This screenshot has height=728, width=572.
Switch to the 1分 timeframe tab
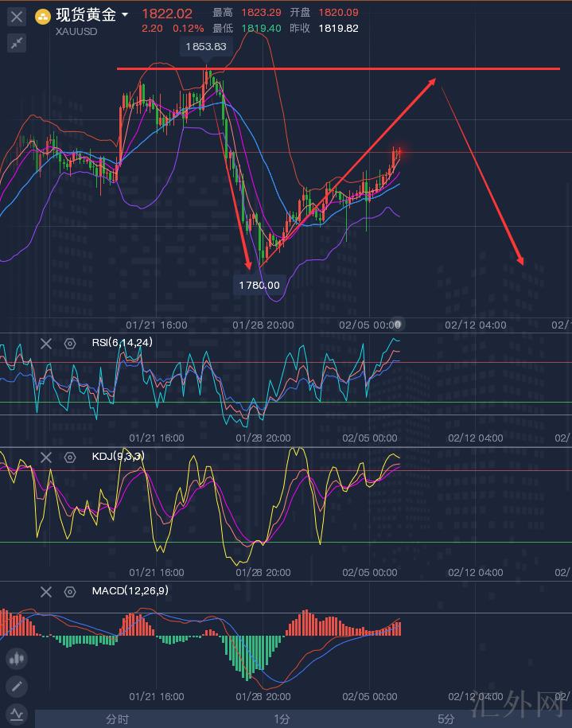tap(282, 718)
